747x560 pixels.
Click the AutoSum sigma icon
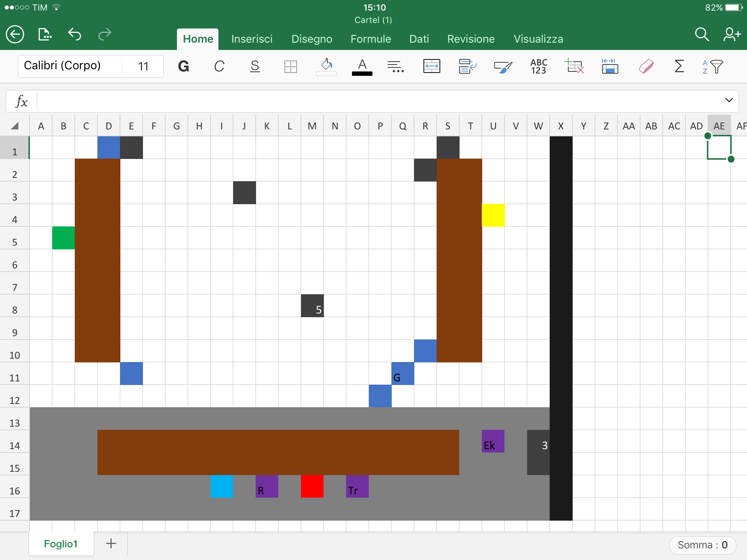tap(679, 66)
